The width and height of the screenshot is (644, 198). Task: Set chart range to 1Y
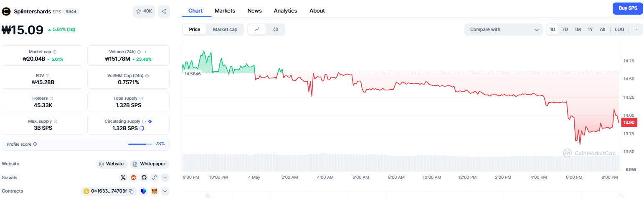coord(590,29)
